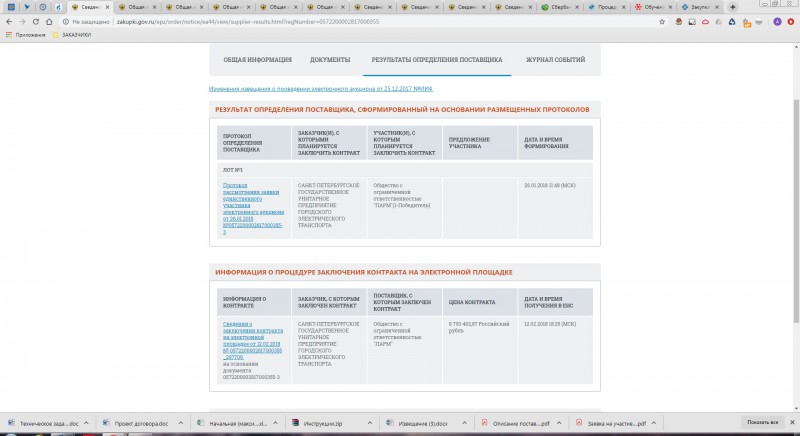Open downloaded file Техническое зада...doc
This screenshot has height=436, width=800.
click(43, 423)
